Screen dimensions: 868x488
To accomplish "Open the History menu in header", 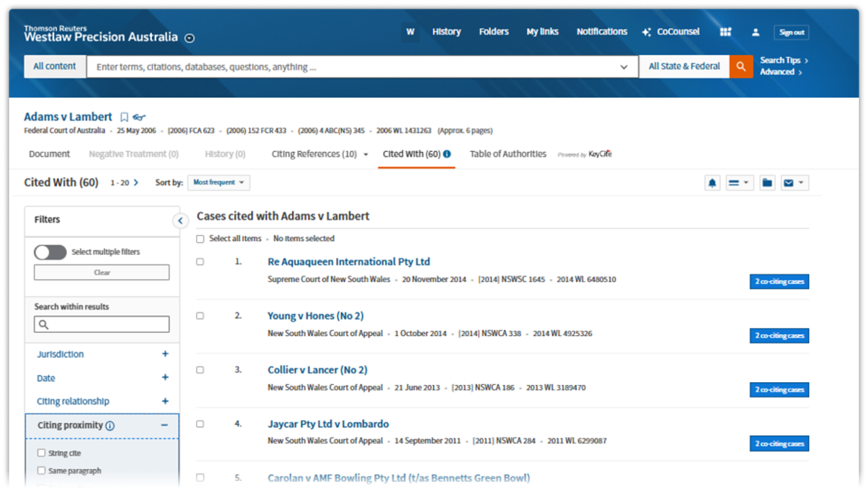I will pos(446,32).
